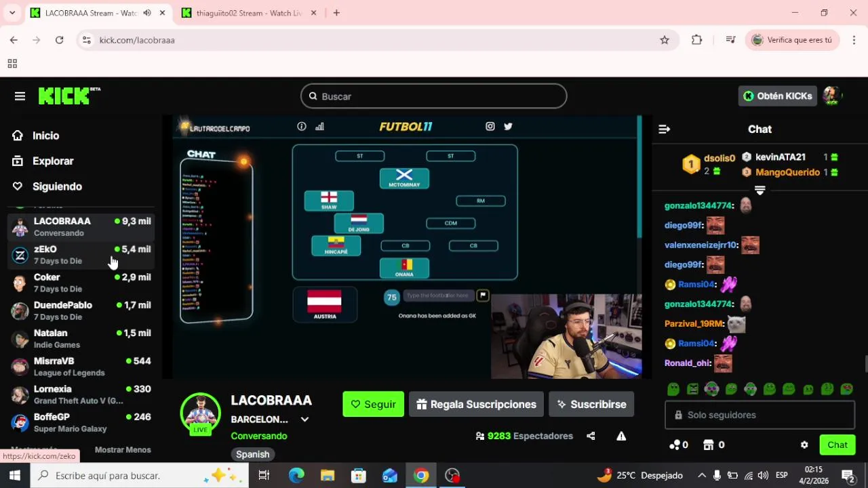
Task: Switch to the thiaguito02 Stream tab
Action: point(249,13)
